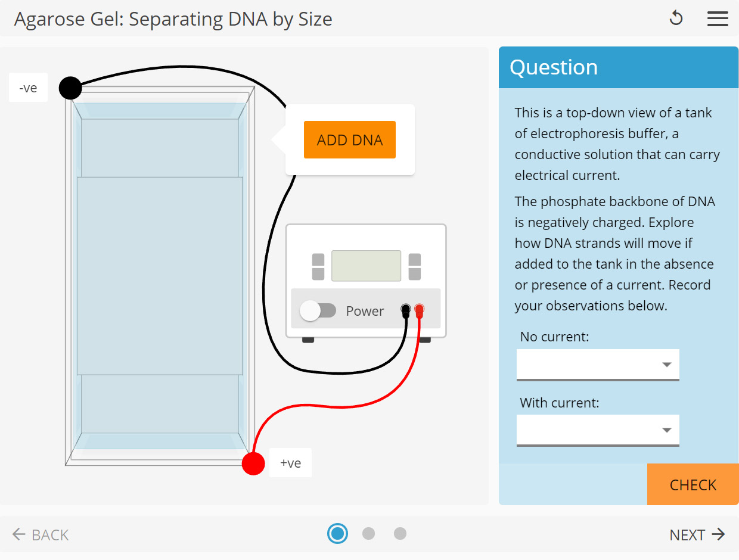The height and width of the screenshot is (560, 739).
Task: Toggle the Power switch on
Action: point(318,310)
